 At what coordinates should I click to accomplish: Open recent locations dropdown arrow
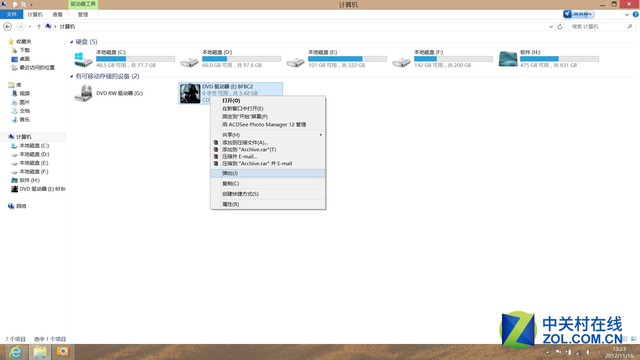coord(30,27)
